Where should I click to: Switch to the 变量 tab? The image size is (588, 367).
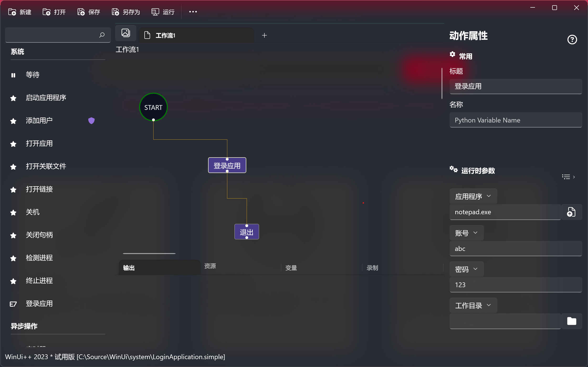coord(291,268)
